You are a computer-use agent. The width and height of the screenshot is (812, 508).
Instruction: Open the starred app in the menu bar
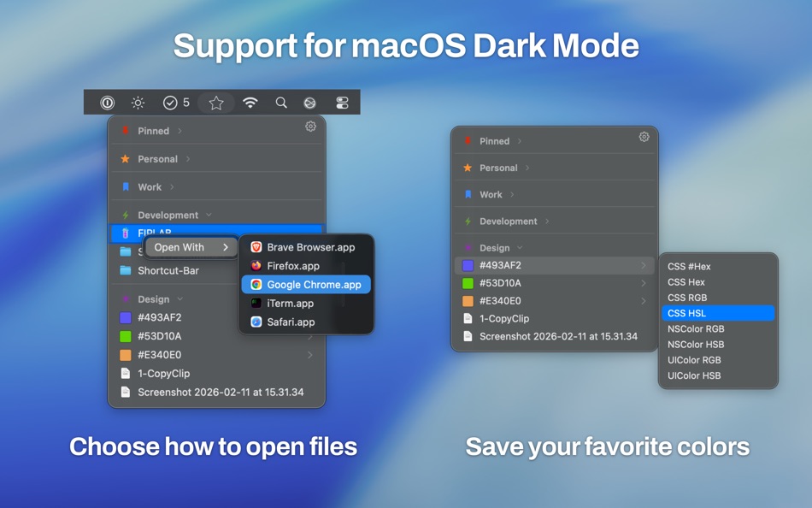[x=216, y=102]
